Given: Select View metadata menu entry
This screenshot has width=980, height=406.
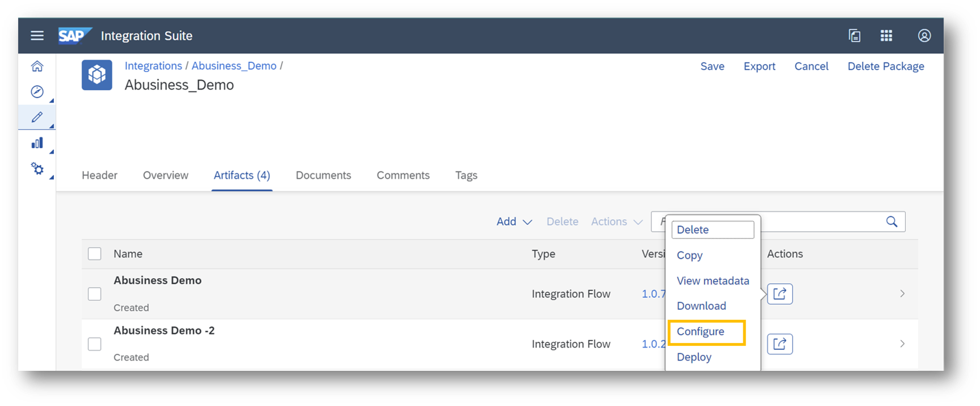Looking at the screenshot, I should pos(713,281).
